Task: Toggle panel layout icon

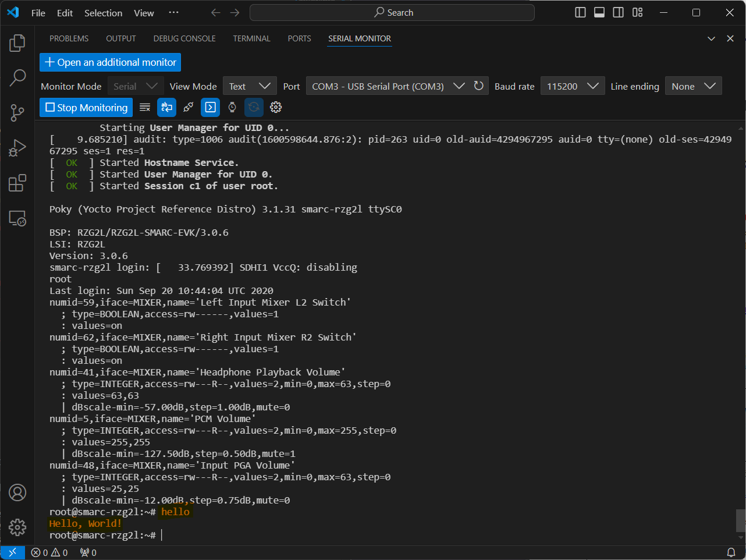Action: pos(599,12)
